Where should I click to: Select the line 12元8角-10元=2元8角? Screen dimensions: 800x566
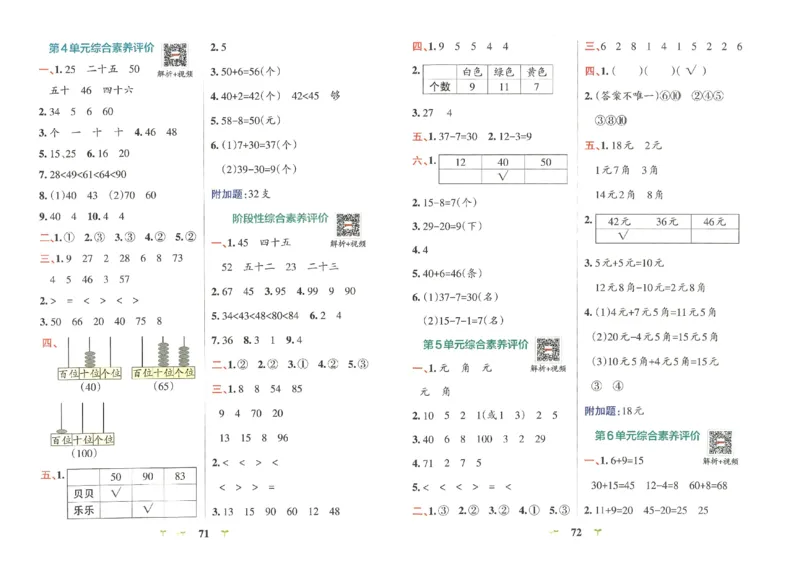(x=650, y=288)
